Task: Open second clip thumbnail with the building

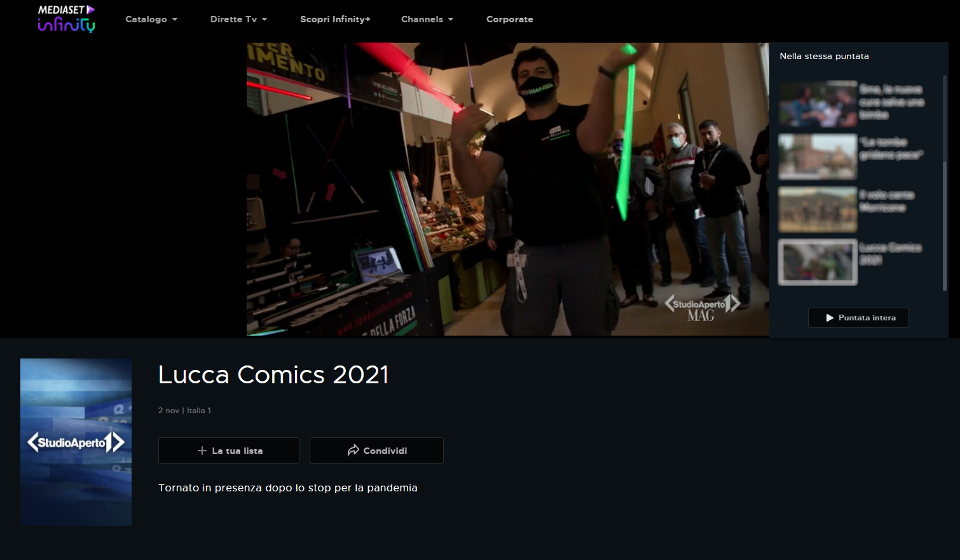Action: [x=818, y=156]
